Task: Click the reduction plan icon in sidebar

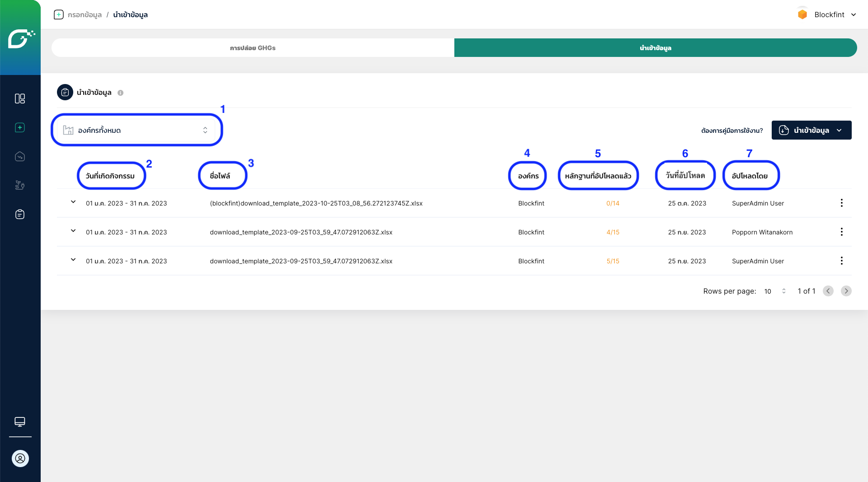Action: pyautogui.click(x=20, y=185)
